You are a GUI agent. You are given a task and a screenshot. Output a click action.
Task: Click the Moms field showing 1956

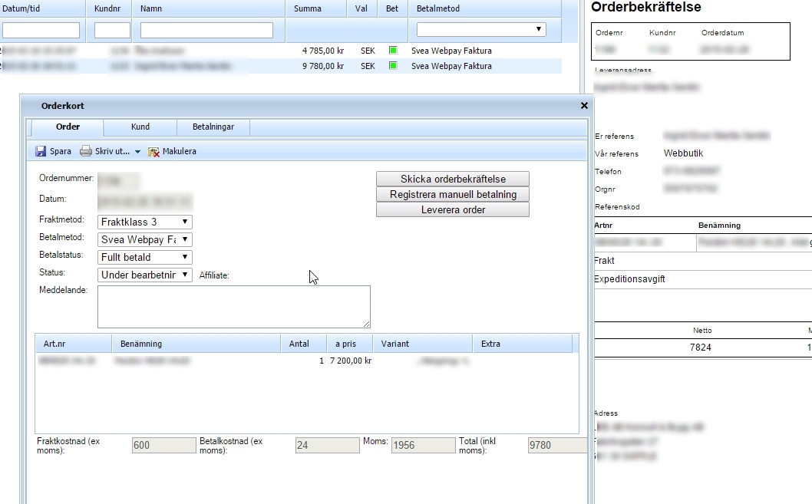423,445
